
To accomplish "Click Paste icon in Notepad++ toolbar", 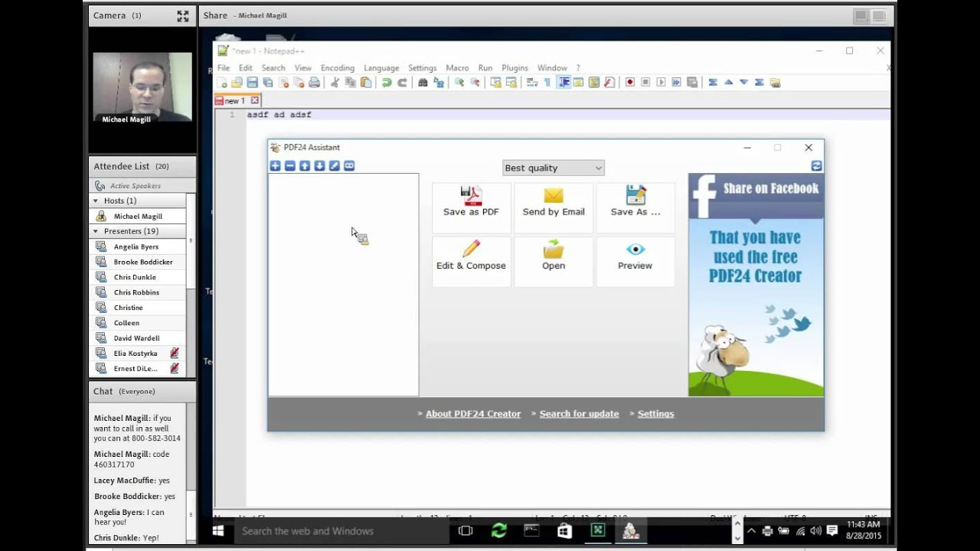I will coord(366,83).
